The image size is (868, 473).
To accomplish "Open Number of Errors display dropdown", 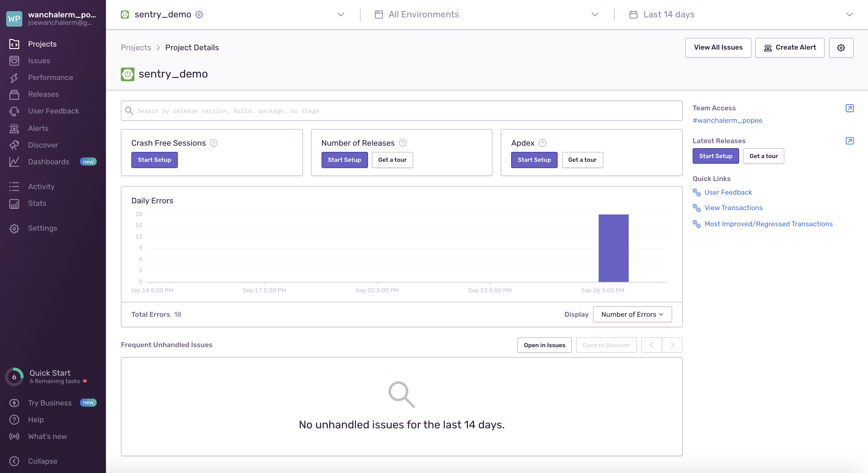I will [632, 314].
